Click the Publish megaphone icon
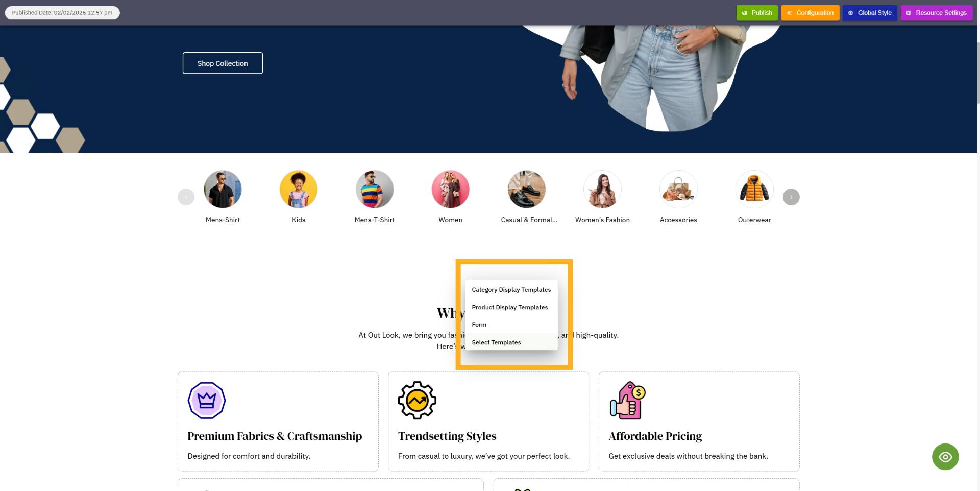Screen dimensions: 980x491 (x=745, y=13)
